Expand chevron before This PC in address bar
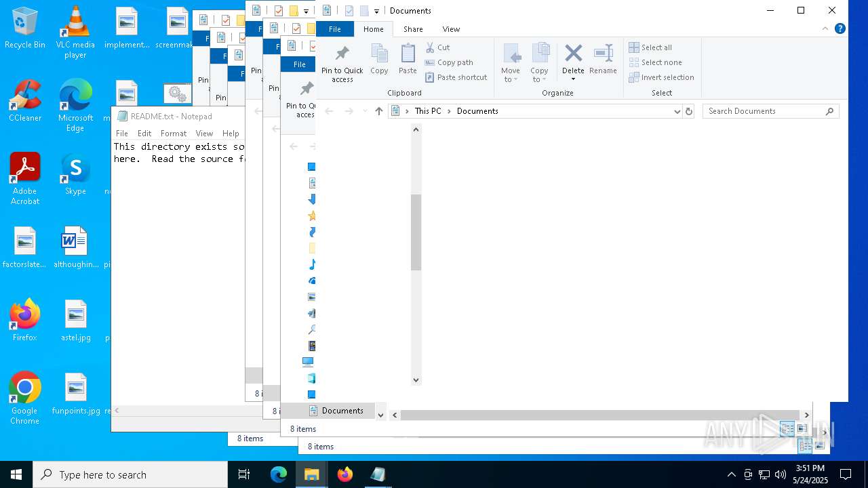Image resolution: width=868 pixels, height=488 pixels. click(407, 111)
